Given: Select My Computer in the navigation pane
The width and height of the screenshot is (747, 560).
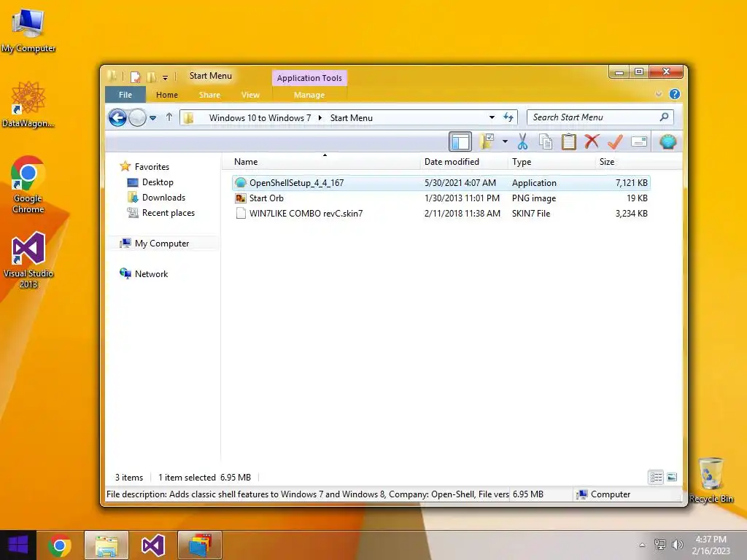Looking at the screenshot, I should pyautogui.click(x=162, y=244).
